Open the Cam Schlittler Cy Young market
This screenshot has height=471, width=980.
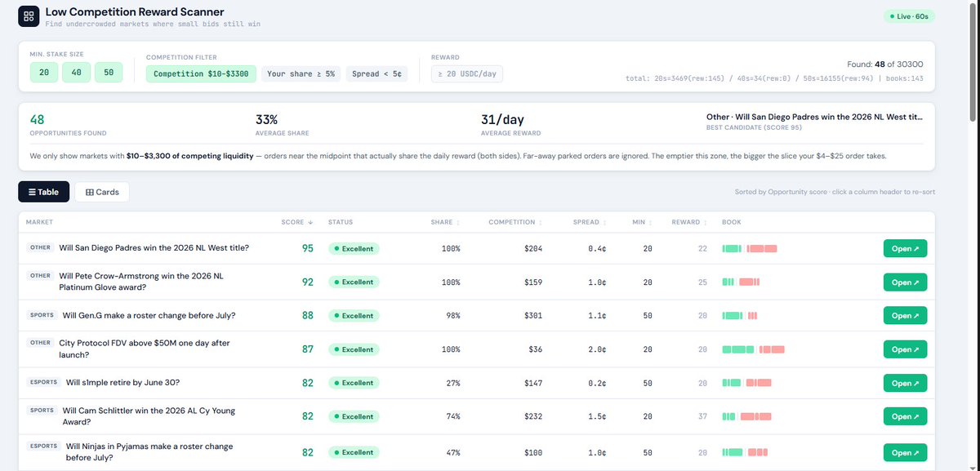pyautogui.click(x=905, y=416)
